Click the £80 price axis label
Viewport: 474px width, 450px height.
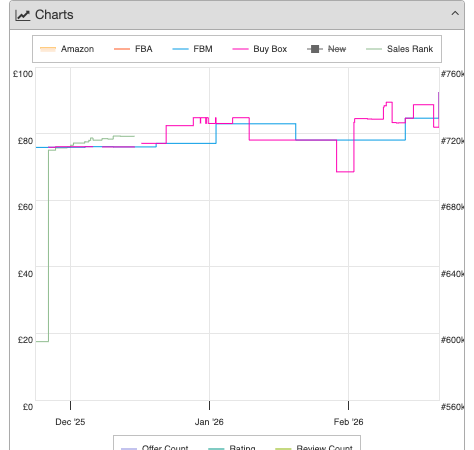25,141
